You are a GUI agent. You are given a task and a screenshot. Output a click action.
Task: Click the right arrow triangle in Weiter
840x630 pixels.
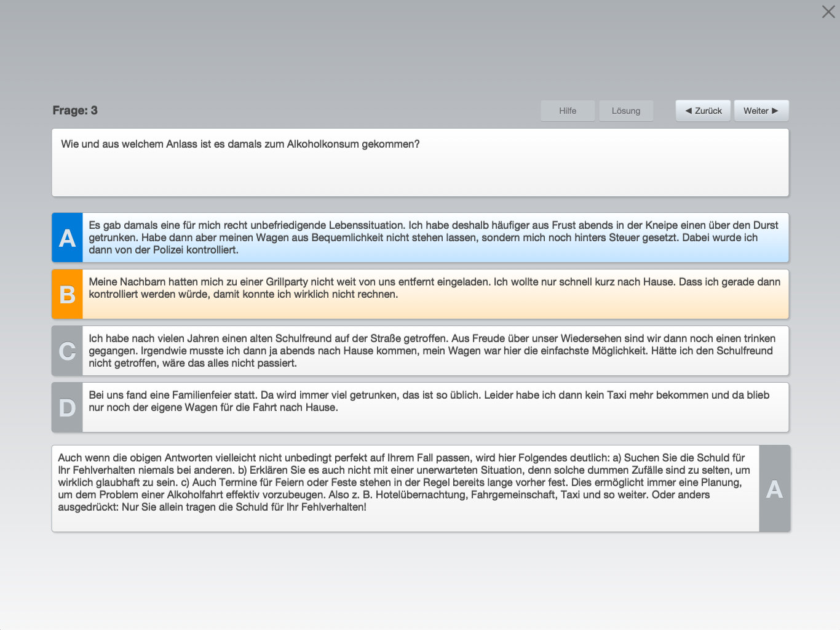point(775,111)
